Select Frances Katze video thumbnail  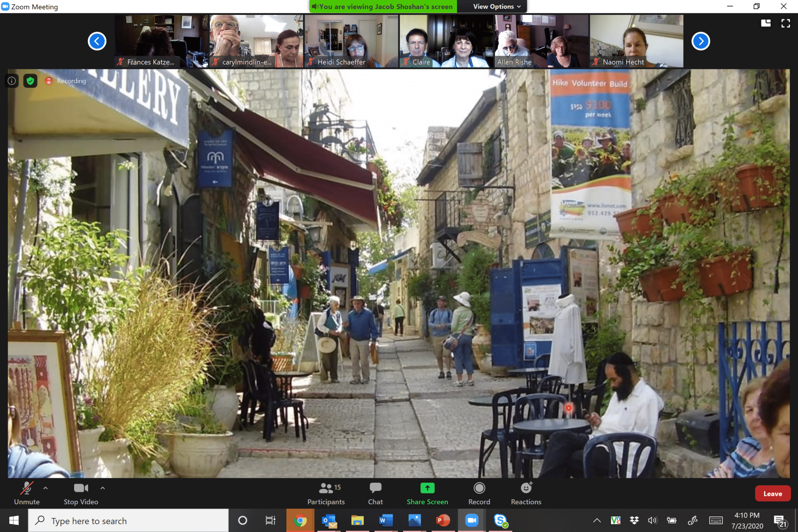pyautogui.click(x=161, y=41)
